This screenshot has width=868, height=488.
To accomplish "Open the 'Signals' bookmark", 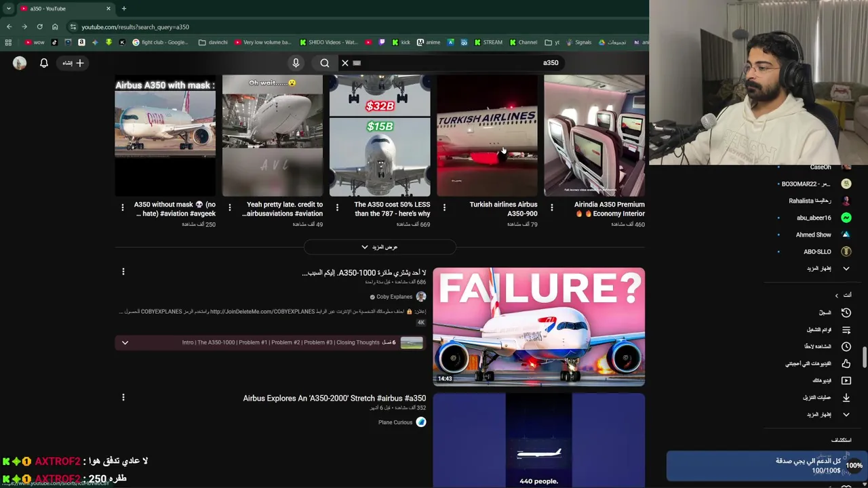I will pyautogui.click(x=578, y=42).
